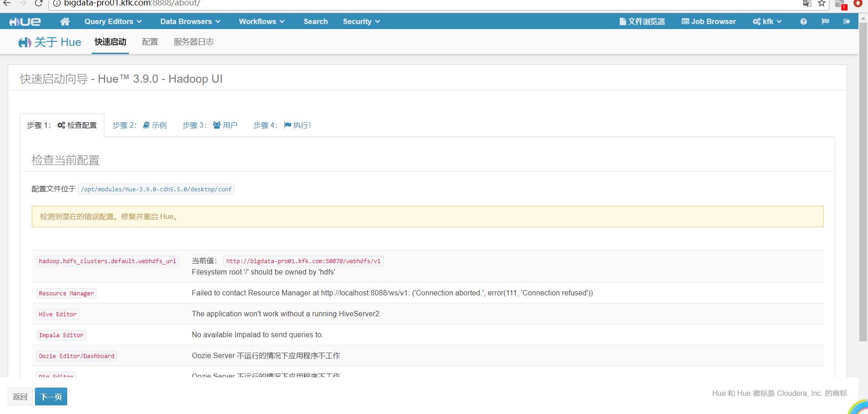The image size is (868, 414).
Task: Switch to the 快速启动 tab
Action: point(110,42)
